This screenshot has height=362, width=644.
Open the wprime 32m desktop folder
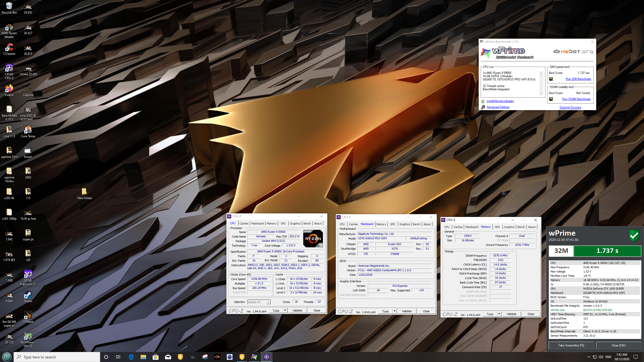pyautogui.click(x=9, y=152)
